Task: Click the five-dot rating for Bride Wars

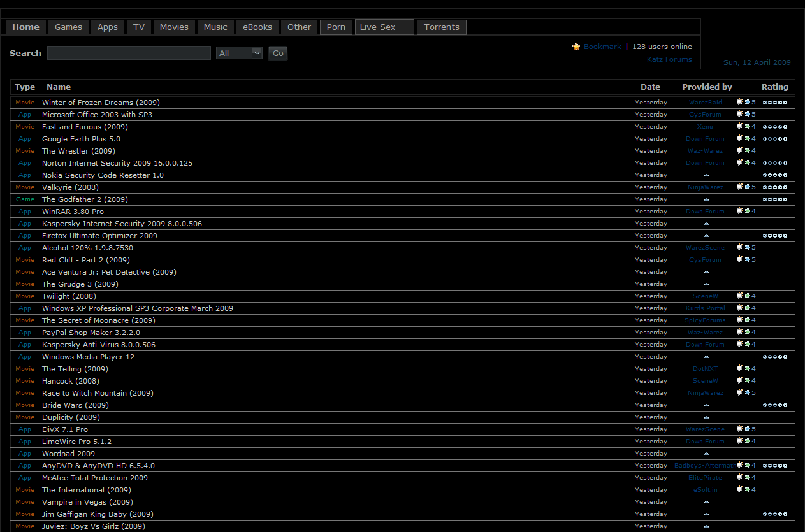Action: (775, 405)
